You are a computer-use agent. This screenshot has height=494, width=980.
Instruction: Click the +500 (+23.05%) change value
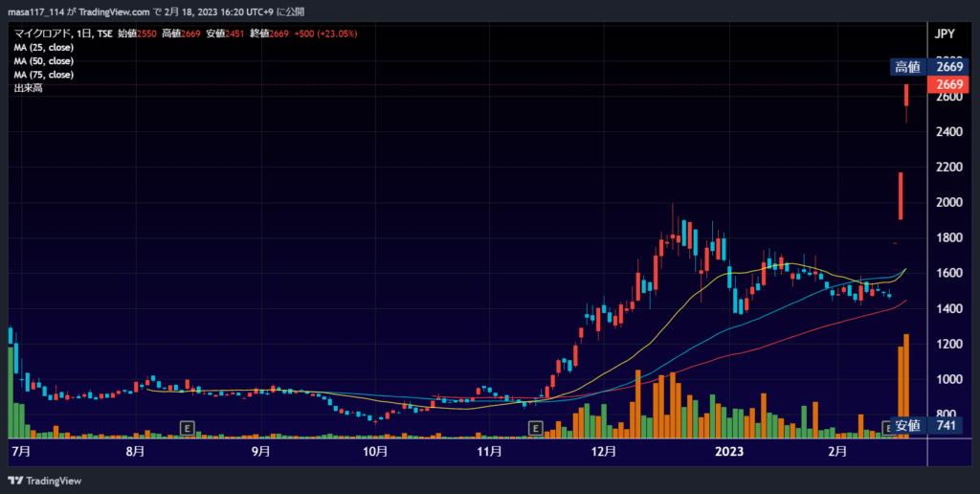click(324, 34)
